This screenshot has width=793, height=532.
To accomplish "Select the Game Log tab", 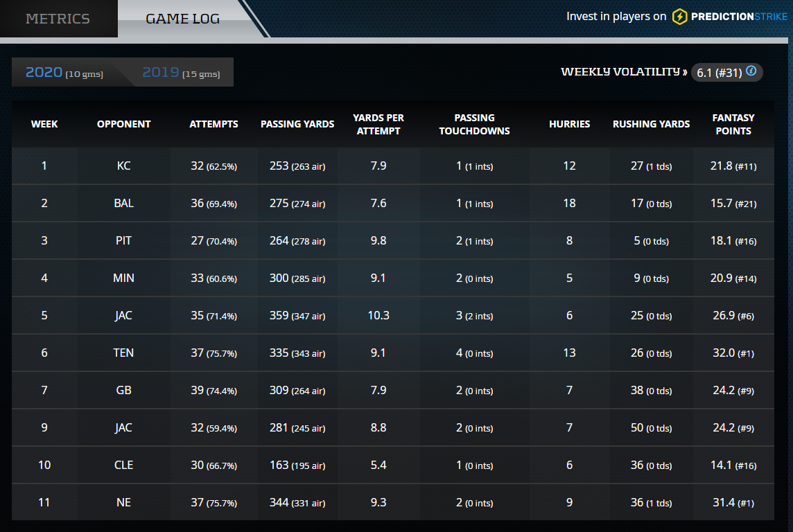I will coord(182,19).
